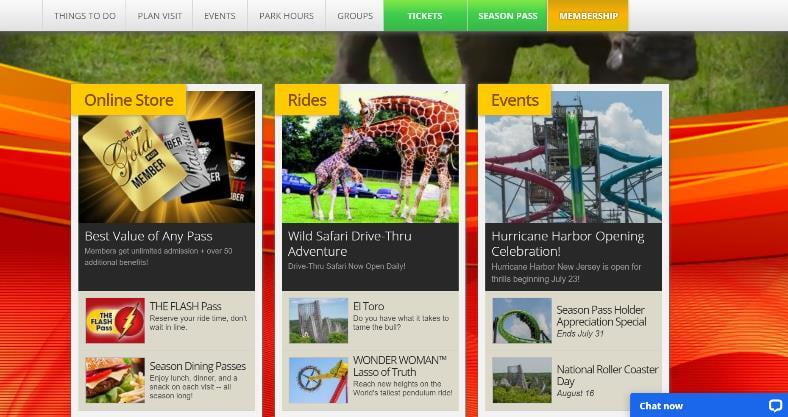Click the "Ends July 31" text
The height and width of the screenshot is (417, 788).
(579, 334)
